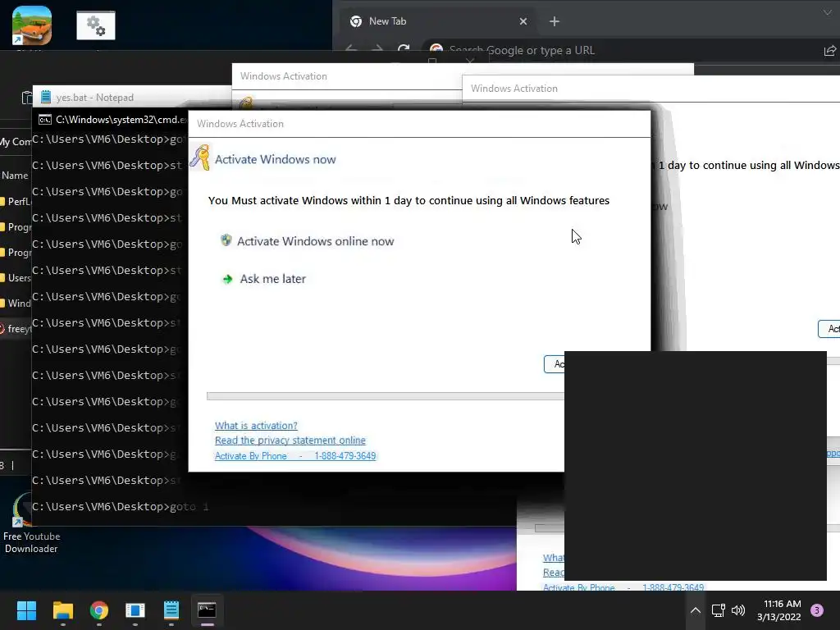The width and height of the screenshot is (840, 630).
Task: Click the green arrow icon beside Ask me later
Action: click(227, 279)
